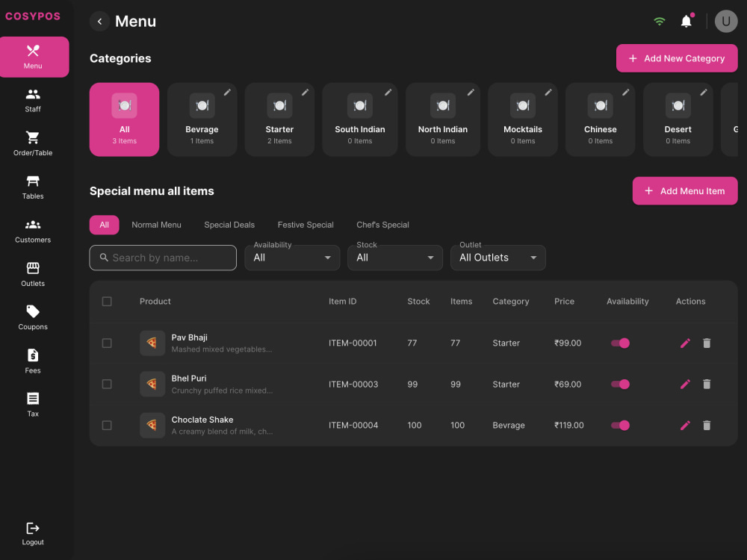Click the Price column header
This screenshot has height=560, width=747.
point(564,302)
